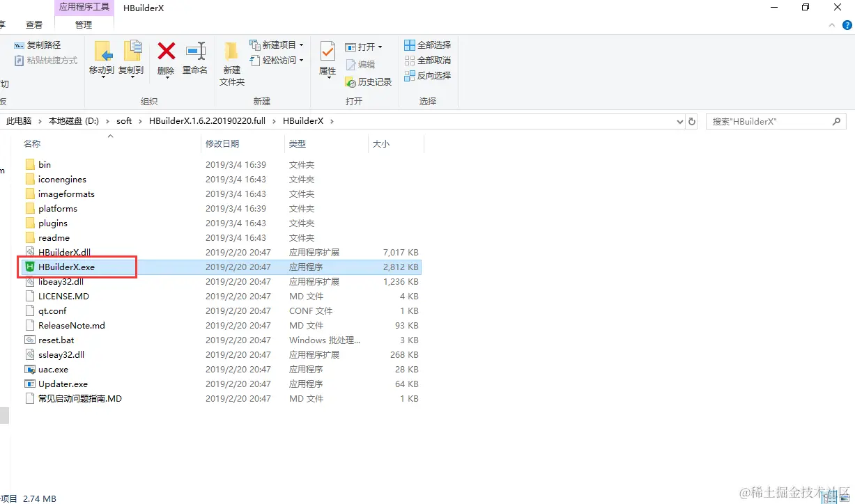Screen dimensions: 855x504
Task: Click the Delete (删除) icon
Action: click(x=165, y=58)
